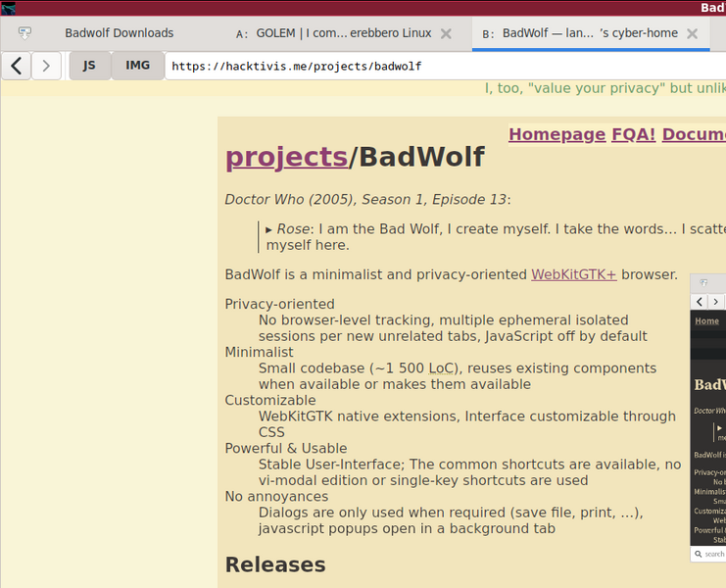Go forward to the next page
Viewport: 726px width, 588px height.
(x=46, y=66)
